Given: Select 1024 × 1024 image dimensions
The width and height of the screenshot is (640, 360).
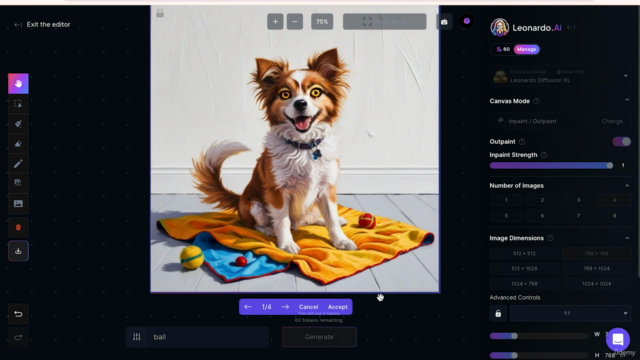Looking at the screenshot, I should (x=596, y=284).
